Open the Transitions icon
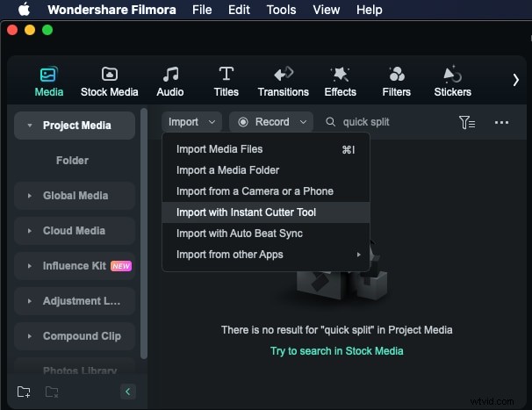Screen dimensions: 532x410 tap(283, 75)
